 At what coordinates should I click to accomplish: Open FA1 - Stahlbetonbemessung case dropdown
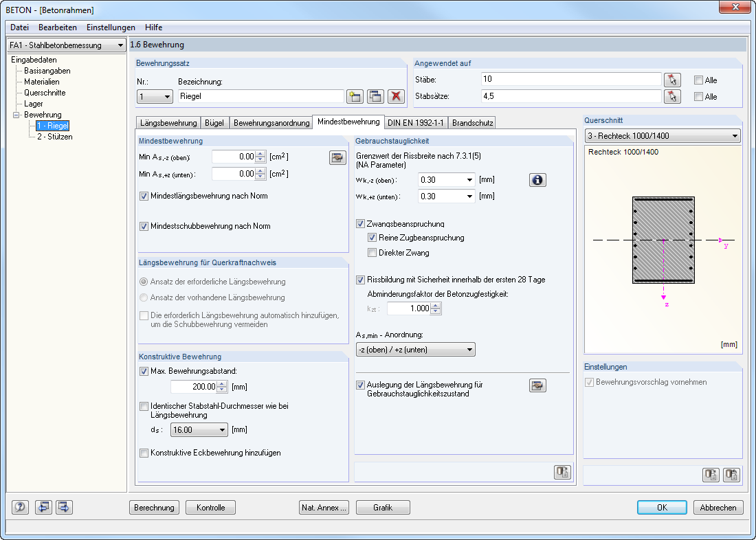pyautogui.click(x=67, y=45)
